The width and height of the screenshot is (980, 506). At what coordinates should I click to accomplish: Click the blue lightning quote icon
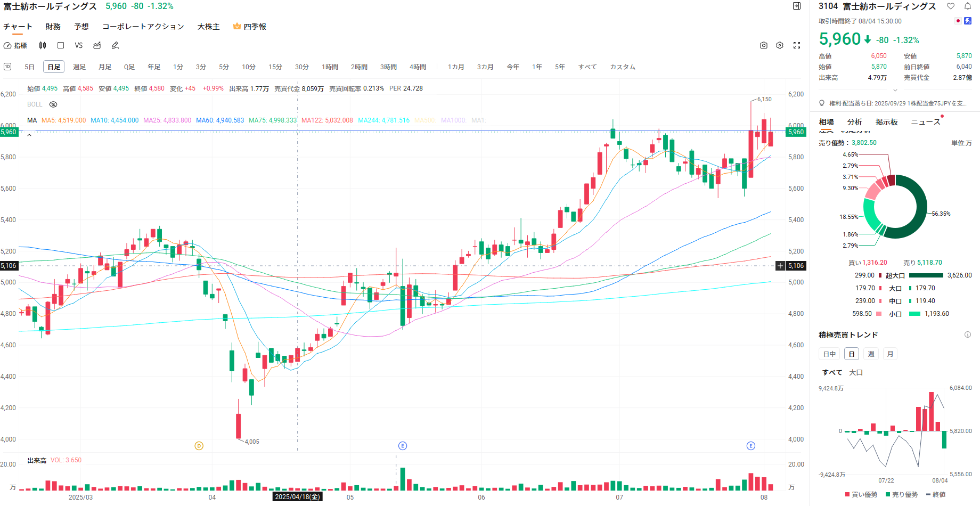pos(968,21)
